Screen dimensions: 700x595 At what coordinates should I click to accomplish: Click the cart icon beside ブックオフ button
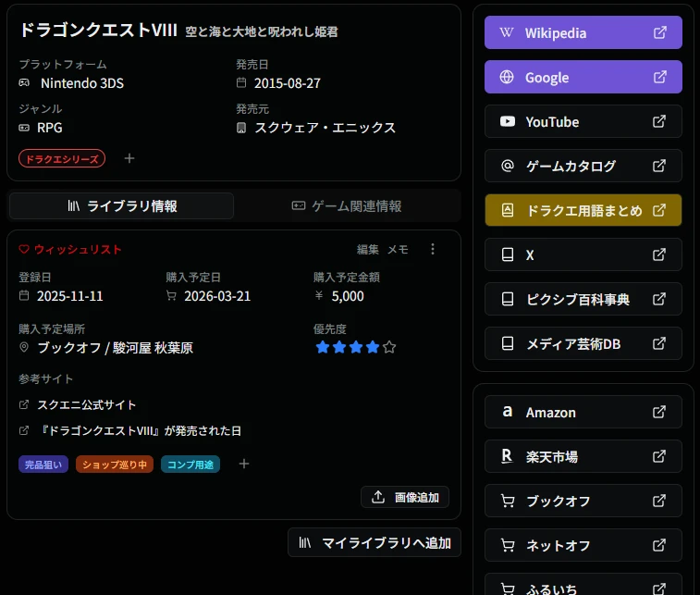pyautogui.click(x=508, y=501)
